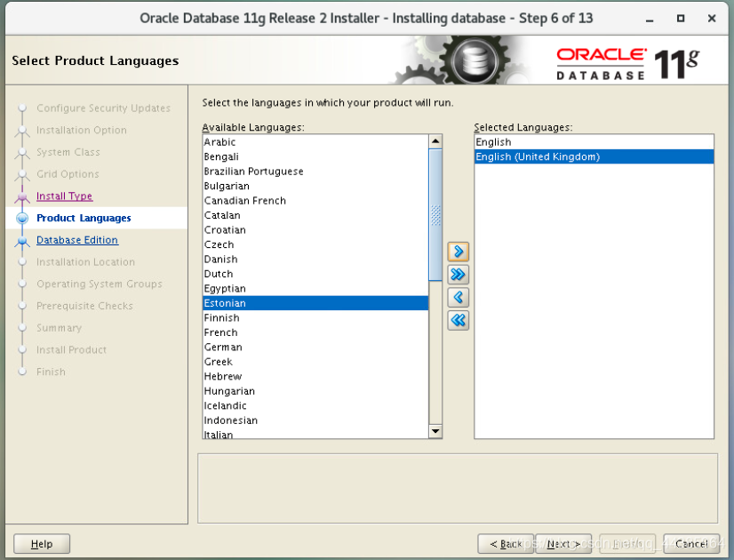
Task: Select Arabic in Available Languages
Action: [x=315, y=142]
